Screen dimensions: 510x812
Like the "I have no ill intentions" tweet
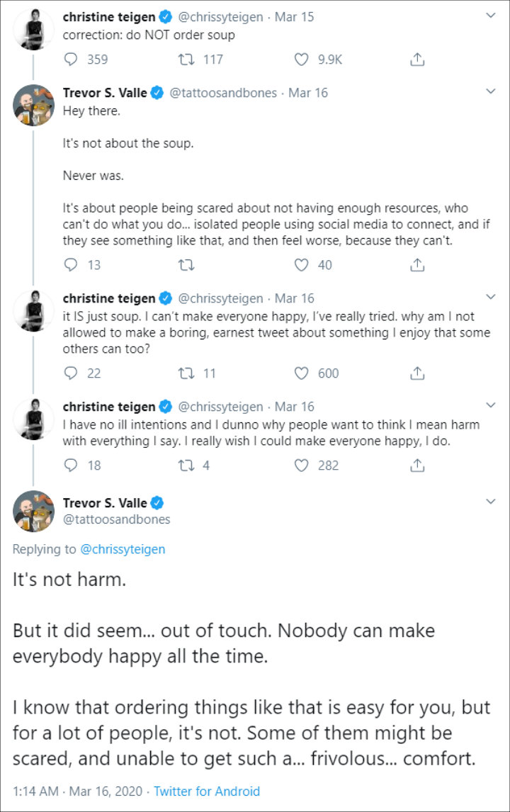click(302, 466)
